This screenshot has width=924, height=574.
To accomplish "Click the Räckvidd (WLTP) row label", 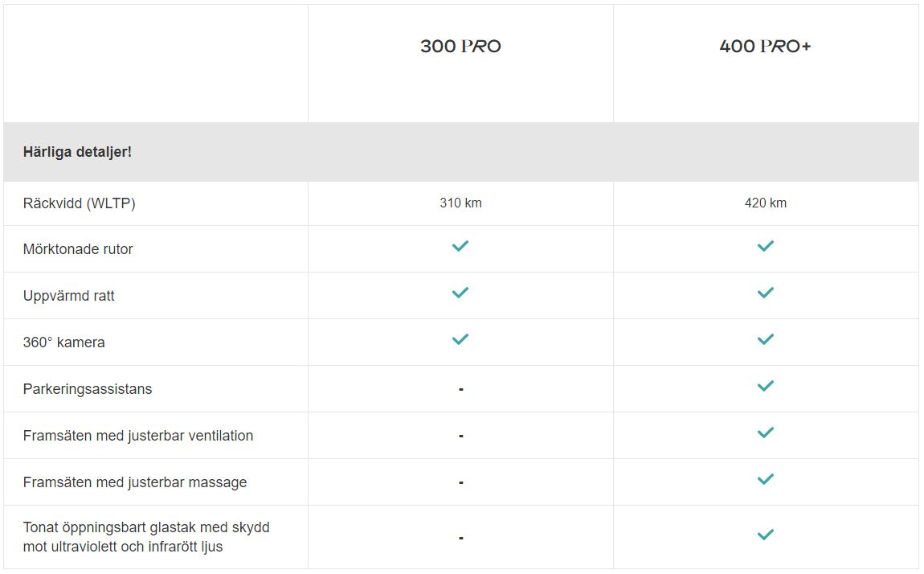I will pos(80,203).
